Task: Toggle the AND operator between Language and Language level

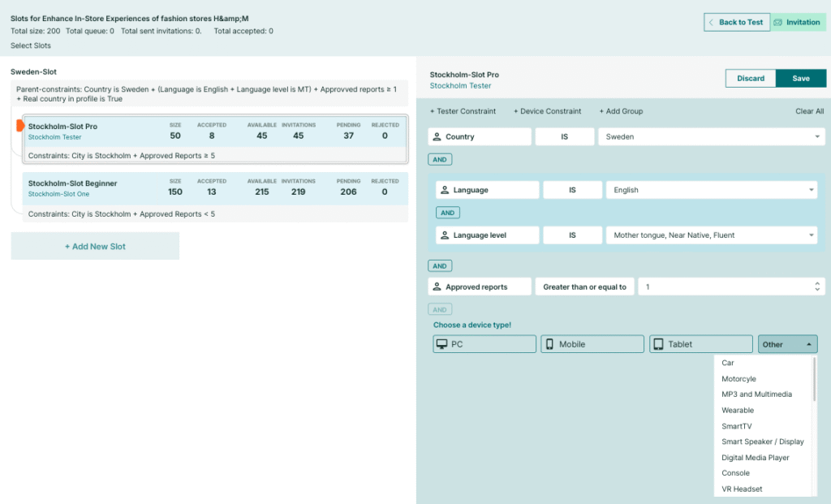Action: coord(448,213)
